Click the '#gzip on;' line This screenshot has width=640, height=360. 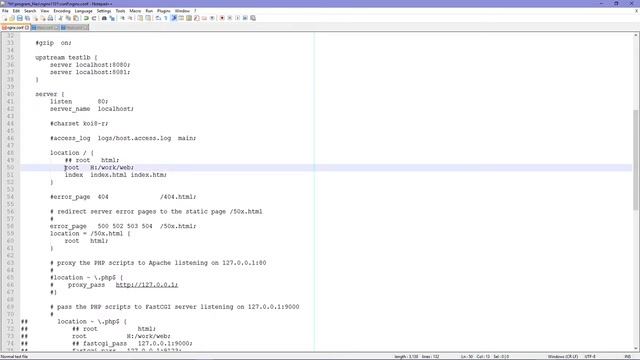(x=53, y=43)
